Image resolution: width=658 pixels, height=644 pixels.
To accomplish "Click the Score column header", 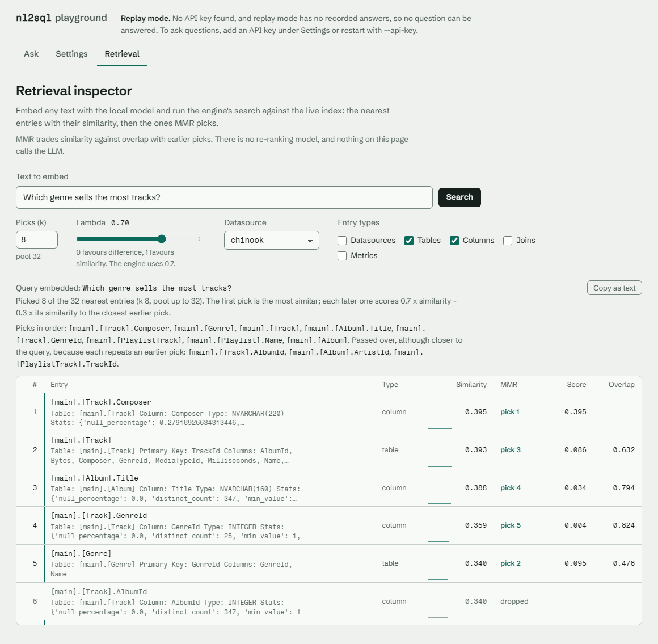I will (576, 385).
